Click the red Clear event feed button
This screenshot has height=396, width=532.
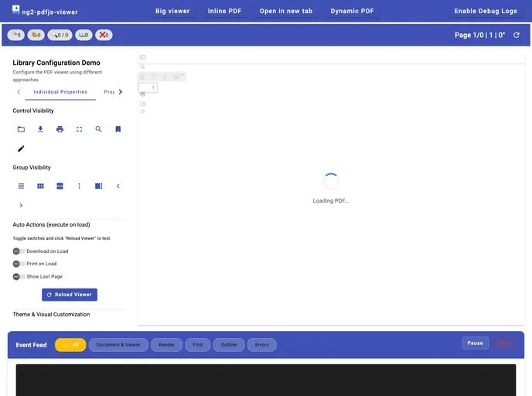point(503,343)
